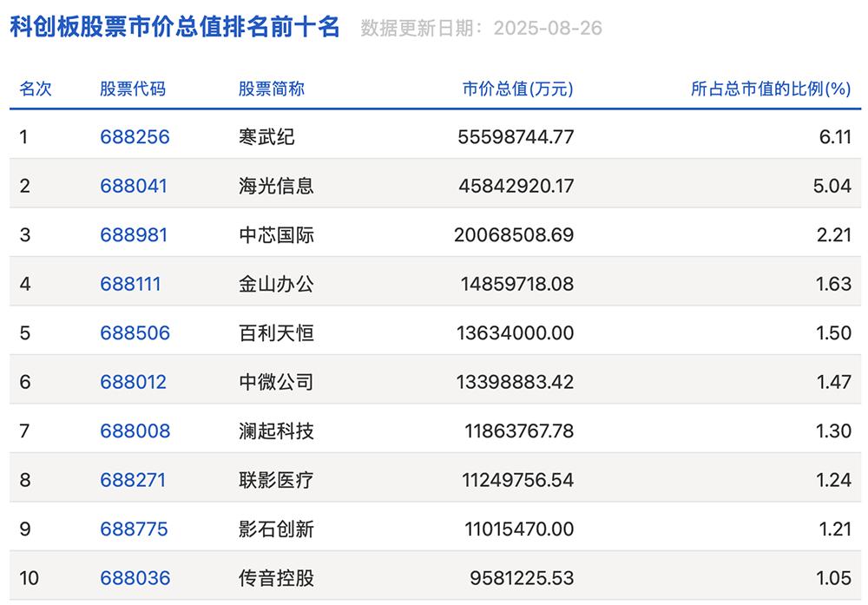Select stock name 百利天恒
Screen dimensions: 868x605
pos(276,333)
